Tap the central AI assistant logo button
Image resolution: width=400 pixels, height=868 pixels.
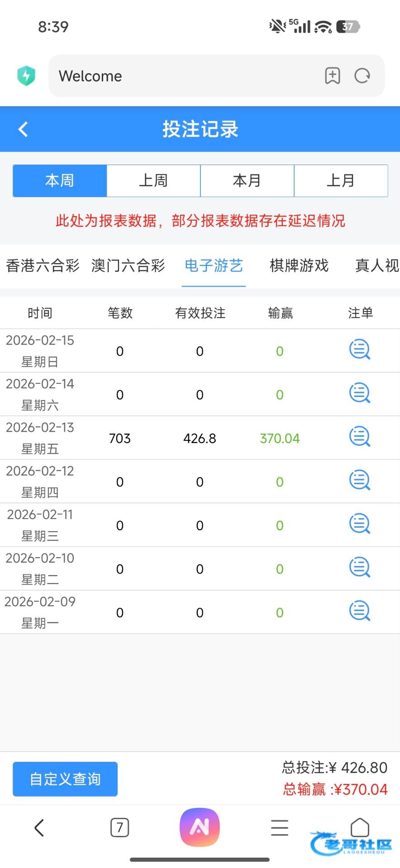[200, 827]
